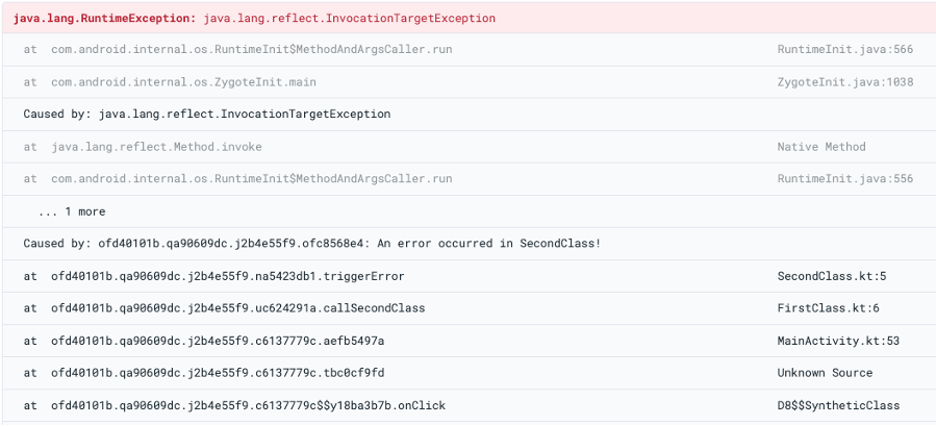Click the "An error occurred in SecondClass!" cause line

coord(312,244)
